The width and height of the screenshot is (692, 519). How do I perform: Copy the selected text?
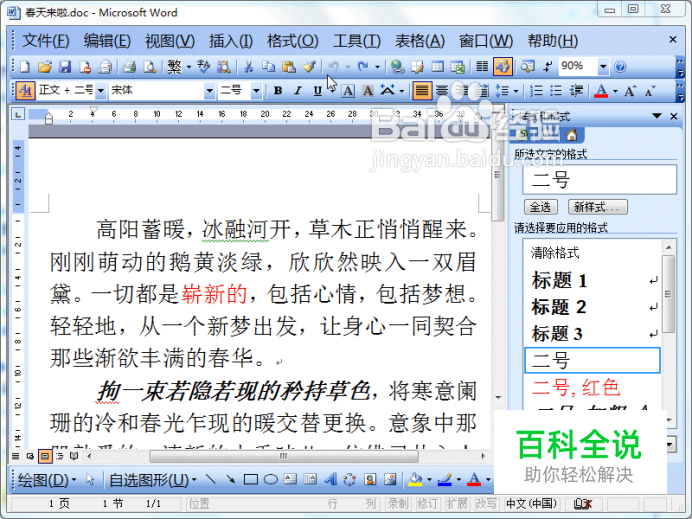tap(268, 67)
